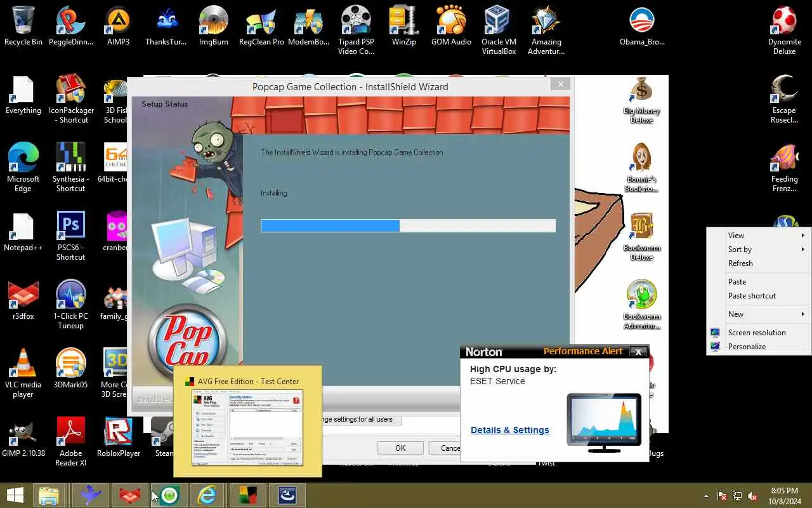
Task: Launch Adobe Reader XI shortcut
Action: (x=70, y=441)
